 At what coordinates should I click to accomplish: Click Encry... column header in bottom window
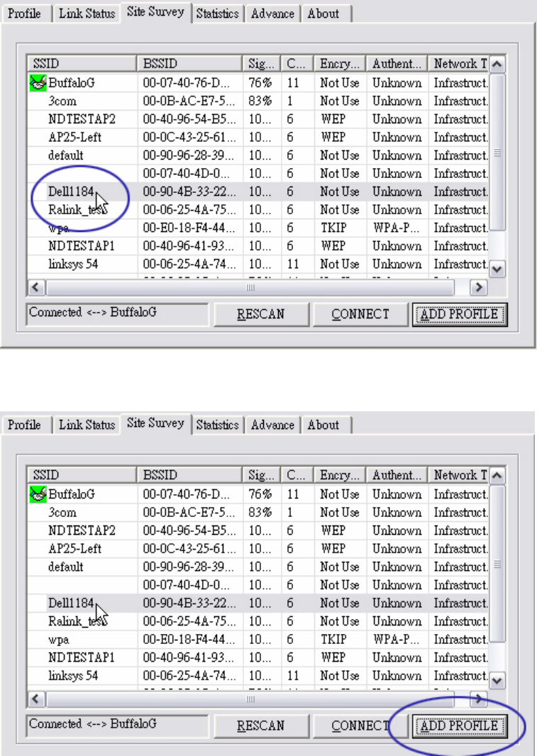point(340,475)
